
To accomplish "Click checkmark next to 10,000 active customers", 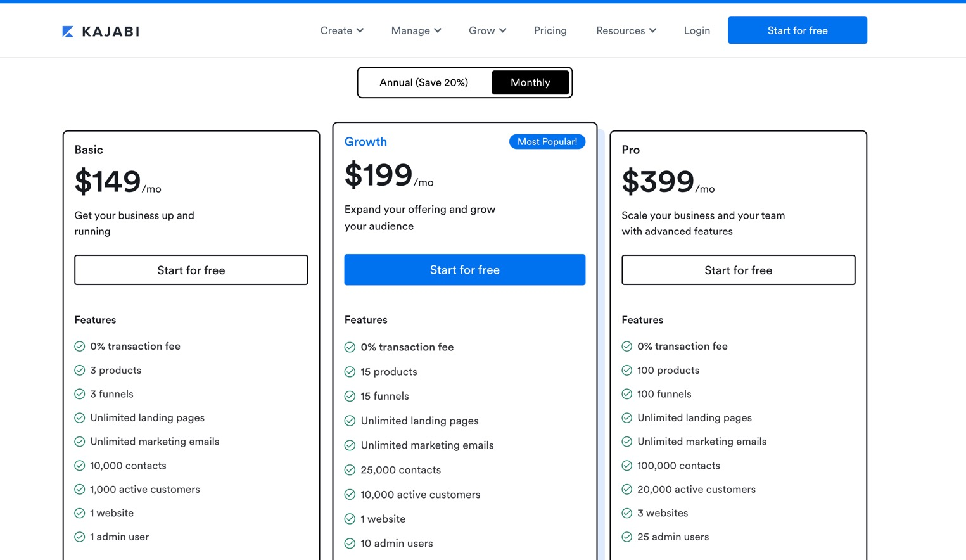I will click(350, 495).
